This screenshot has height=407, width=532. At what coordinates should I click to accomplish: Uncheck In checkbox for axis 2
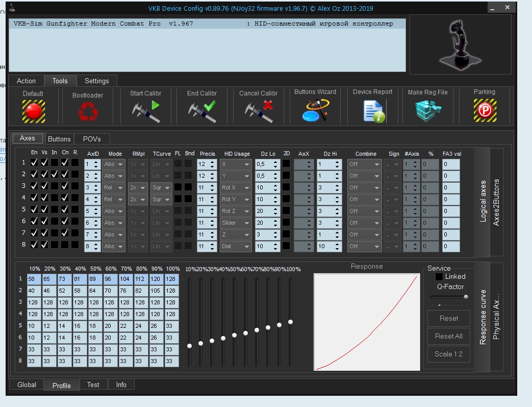54,174
